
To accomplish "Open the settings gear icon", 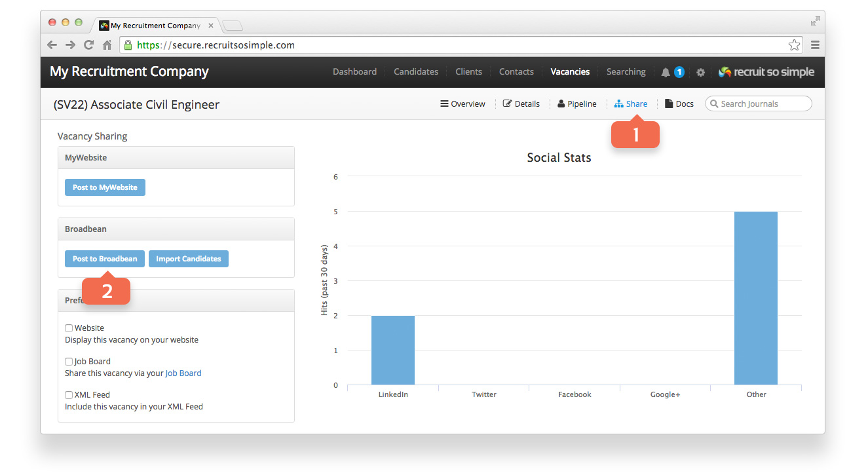I will [x=700, y=72].
